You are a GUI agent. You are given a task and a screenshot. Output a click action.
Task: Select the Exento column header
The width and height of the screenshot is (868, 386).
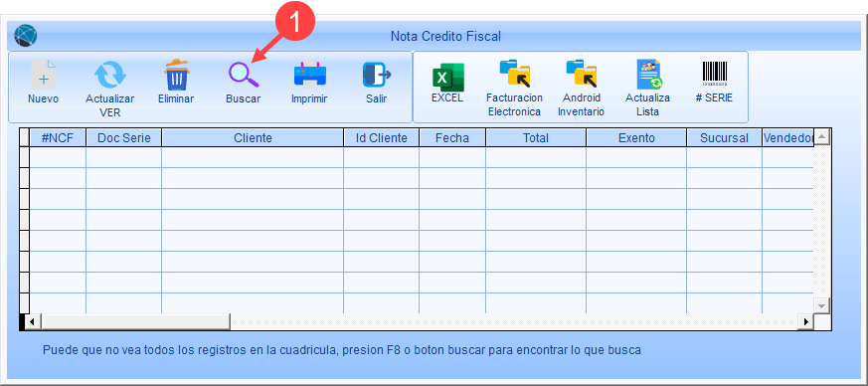click(636, 138)
